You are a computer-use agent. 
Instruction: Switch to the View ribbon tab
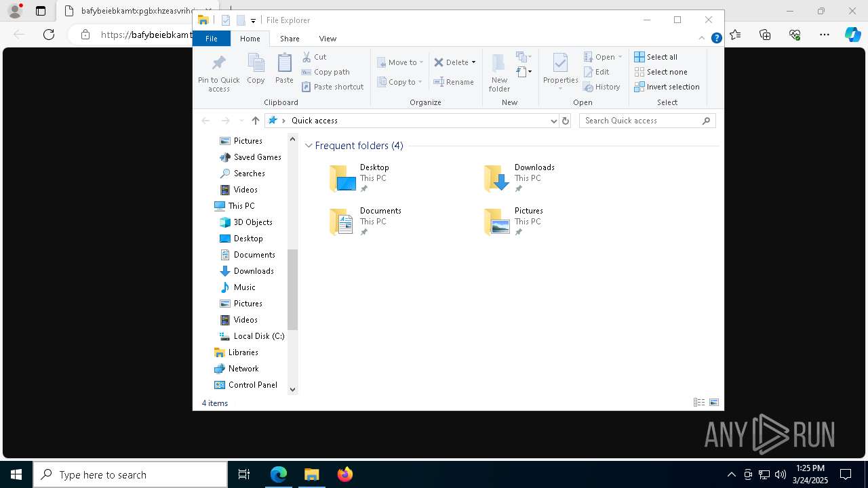point(328,39)
